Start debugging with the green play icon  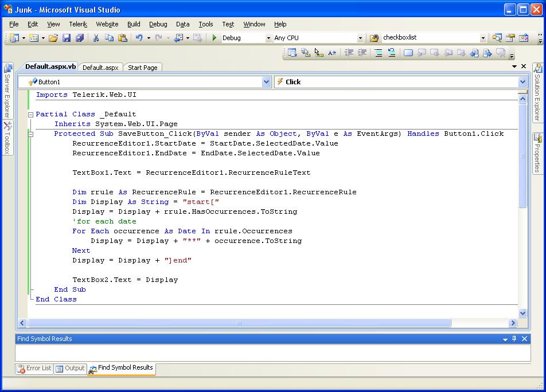click(214, 38)
